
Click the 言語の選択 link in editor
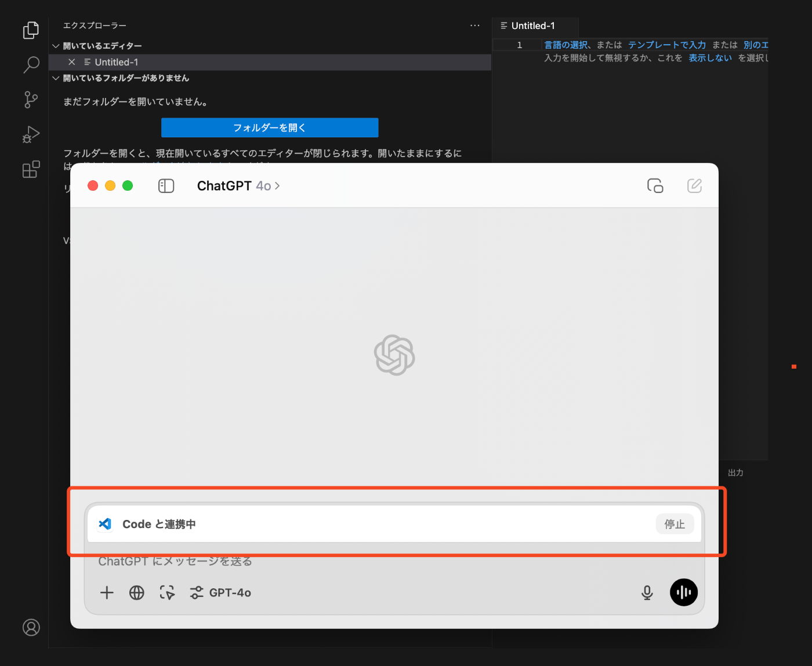pyautogui.click(x=566, y=45)
